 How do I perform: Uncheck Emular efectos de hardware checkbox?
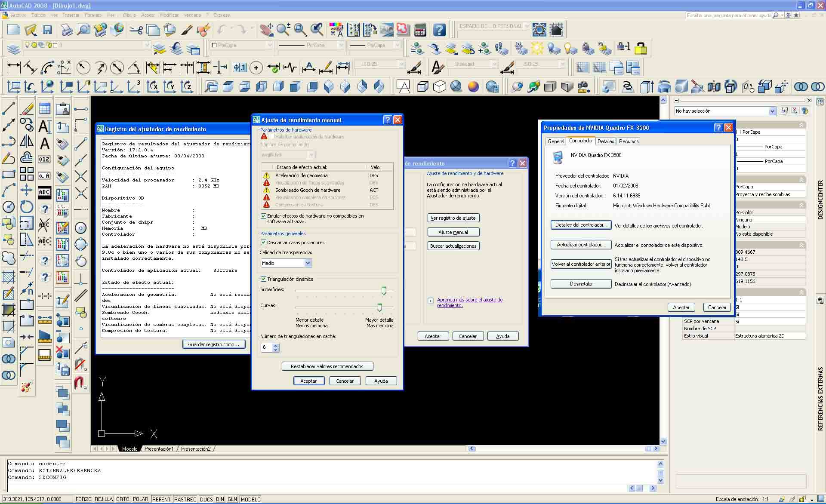263,216
